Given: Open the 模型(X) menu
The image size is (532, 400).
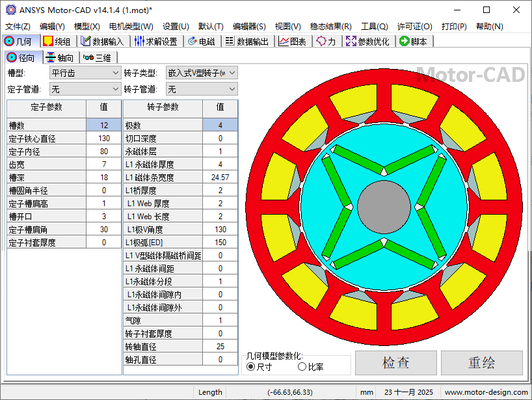Looking at the screenshot, I should click(x=87, y=27).
